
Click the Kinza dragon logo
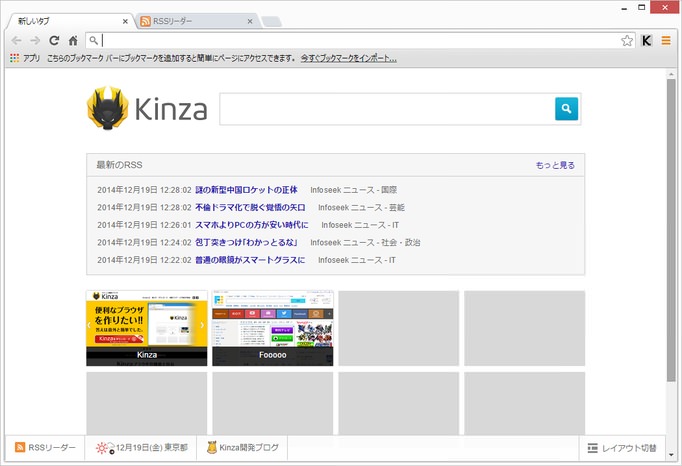tap(107, 108)
